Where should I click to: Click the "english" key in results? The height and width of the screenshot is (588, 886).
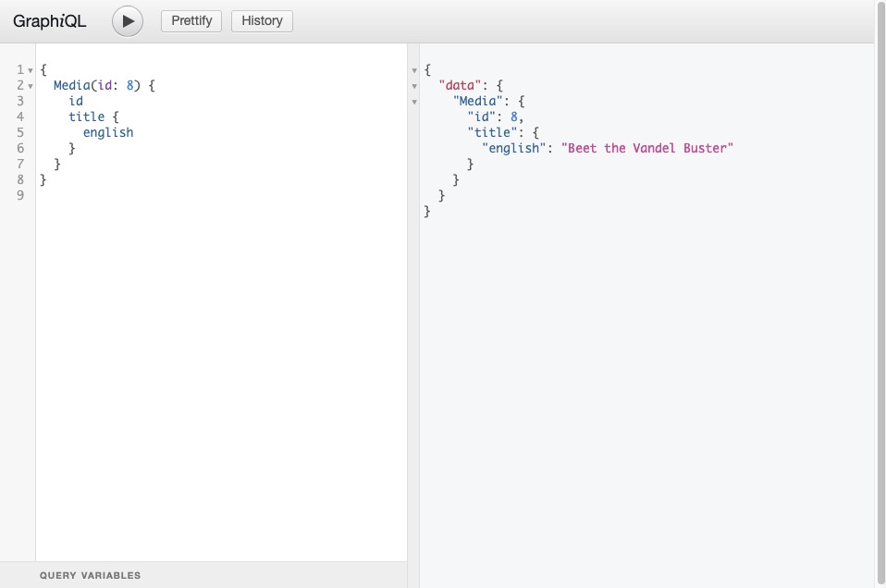click(x=513, y=148)
